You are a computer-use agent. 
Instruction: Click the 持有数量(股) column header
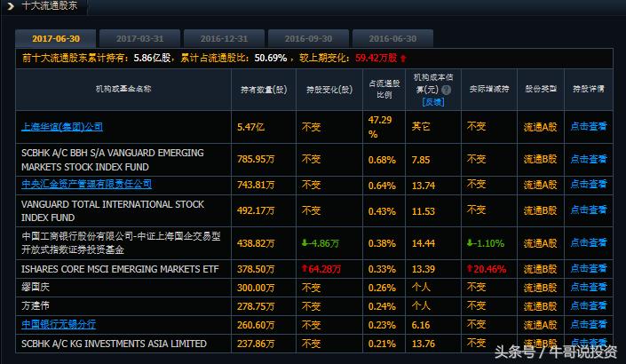(264, 90)
